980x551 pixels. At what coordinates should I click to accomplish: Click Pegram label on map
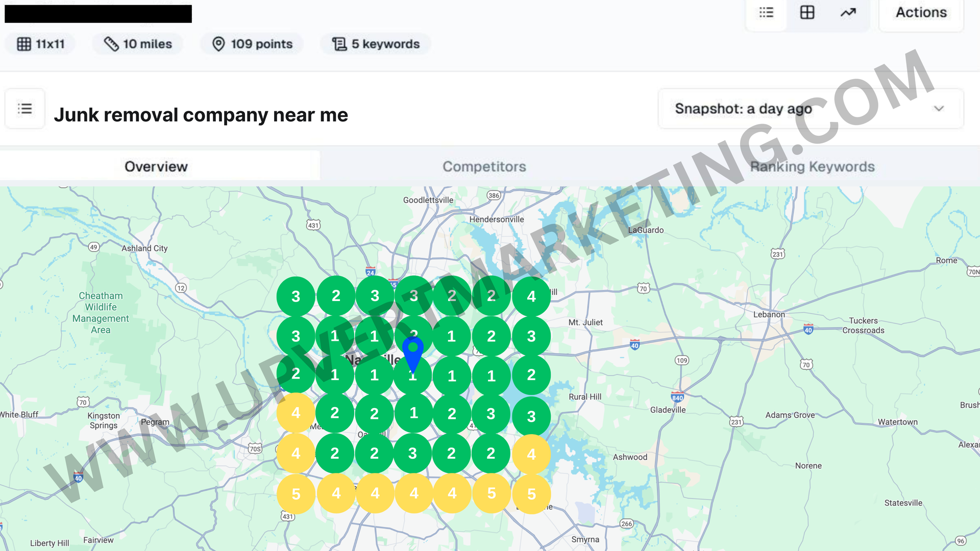[x=155, y=422]
